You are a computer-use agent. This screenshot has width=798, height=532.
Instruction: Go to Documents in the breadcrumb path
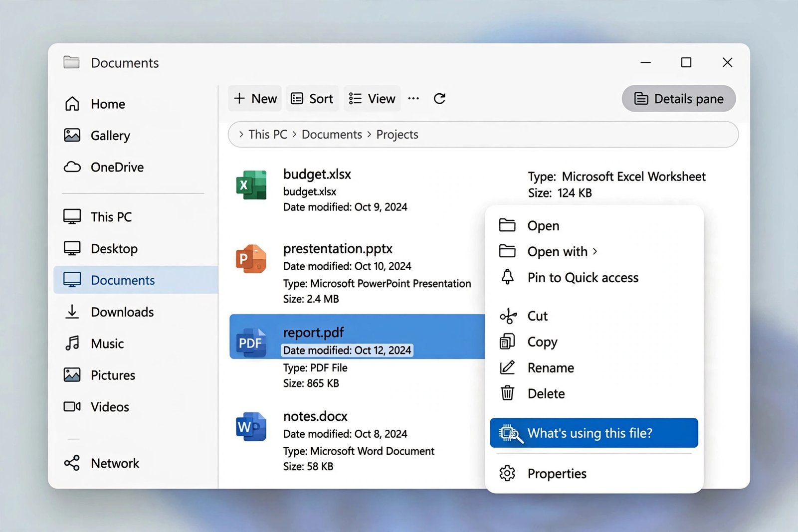[x=332, y=134]
